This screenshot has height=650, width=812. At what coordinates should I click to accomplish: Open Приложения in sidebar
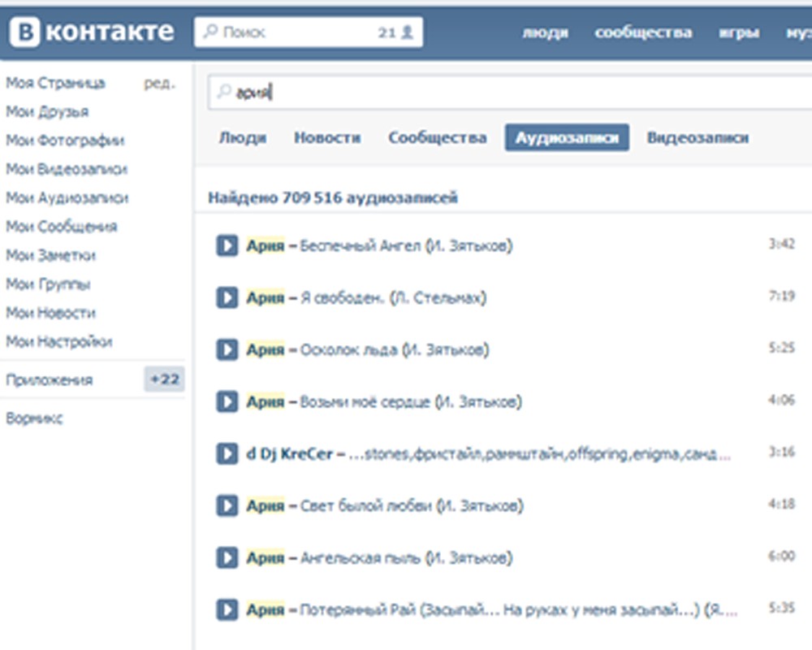[50, 380]
